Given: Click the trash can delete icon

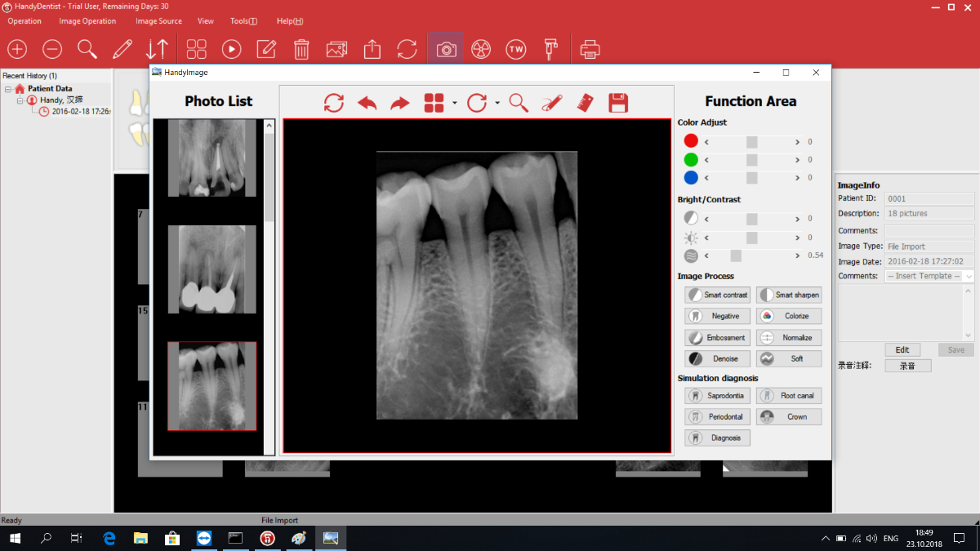Looking at the screenshot, I should [x=301, y=50].
